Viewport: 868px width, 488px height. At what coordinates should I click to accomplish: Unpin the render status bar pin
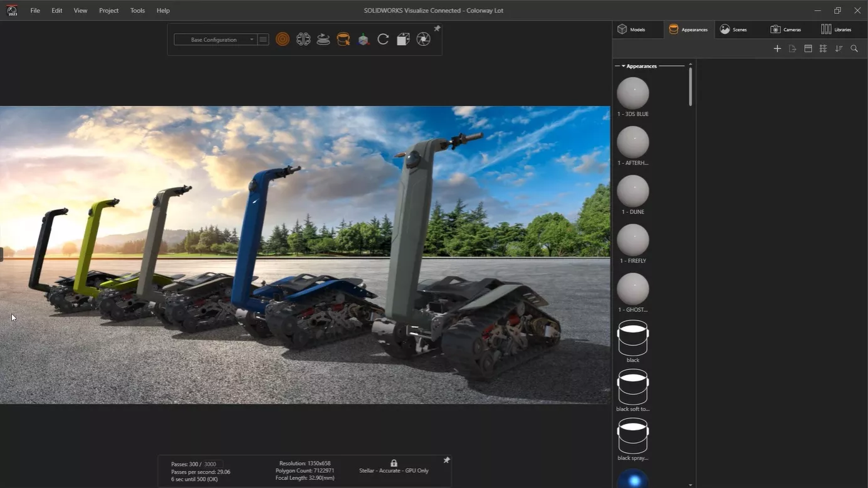tap(446, 460)
